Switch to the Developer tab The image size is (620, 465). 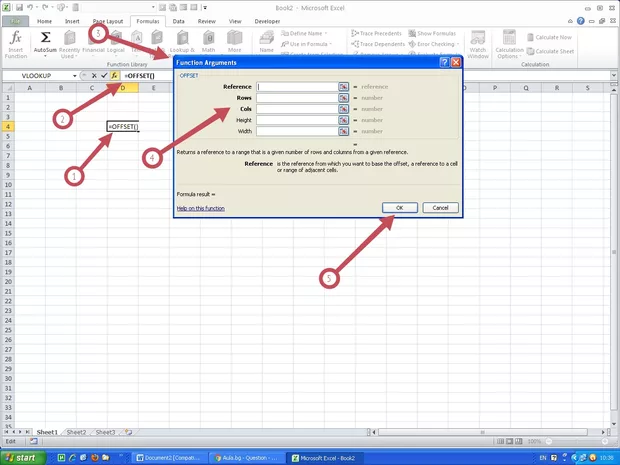pyautogui.click(x=267, y=21)
